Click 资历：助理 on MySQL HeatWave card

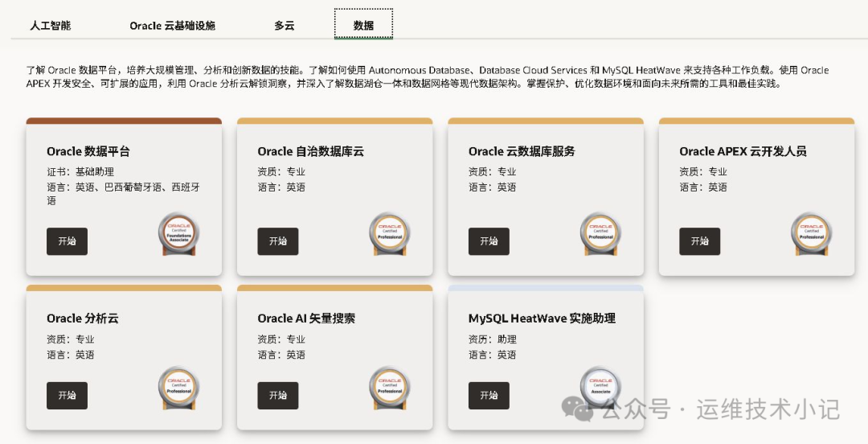[492, 339]
